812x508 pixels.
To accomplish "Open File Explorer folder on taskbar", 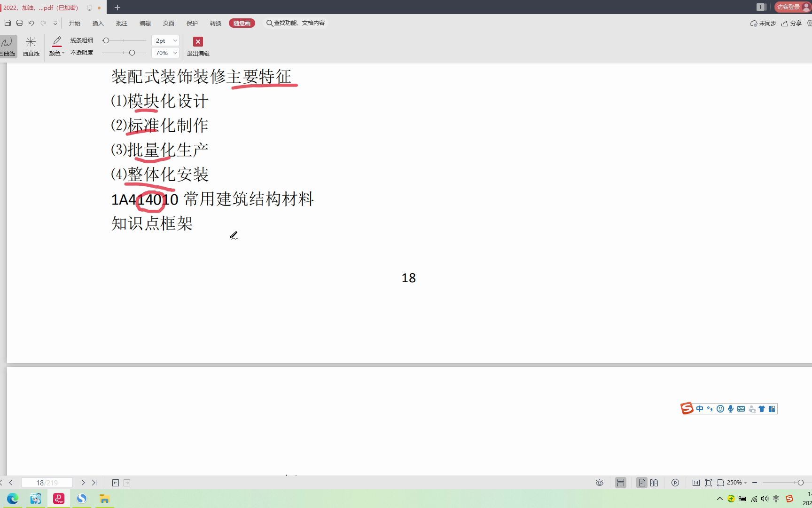I will click(x=104, y=499).
